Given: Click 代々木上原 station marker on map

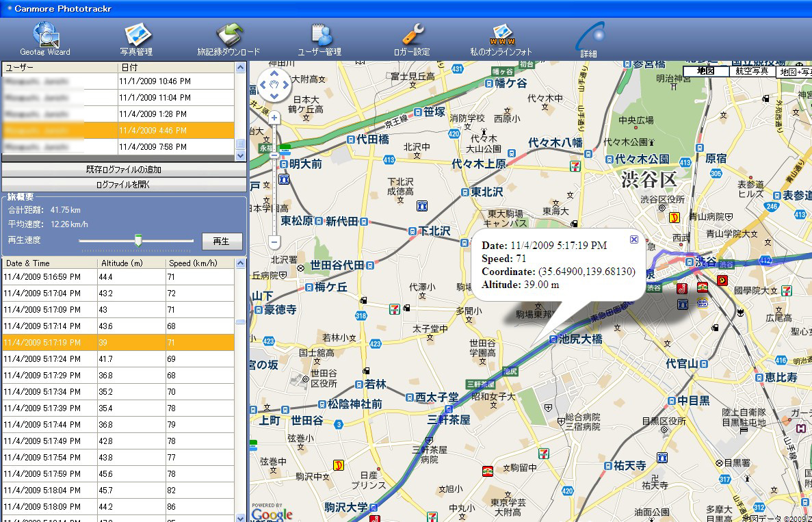Looking at the screenshot, I should coord(512,154).
